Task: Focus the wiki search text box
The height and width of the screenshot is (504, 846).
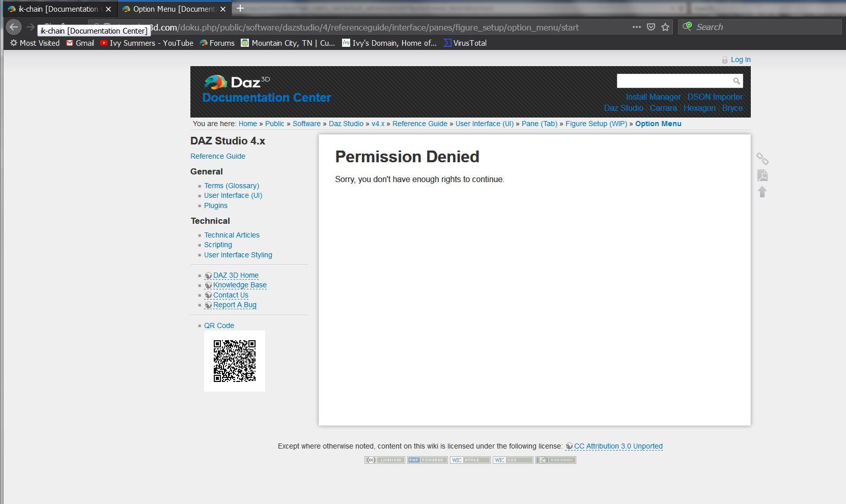Action: [674, 81]
